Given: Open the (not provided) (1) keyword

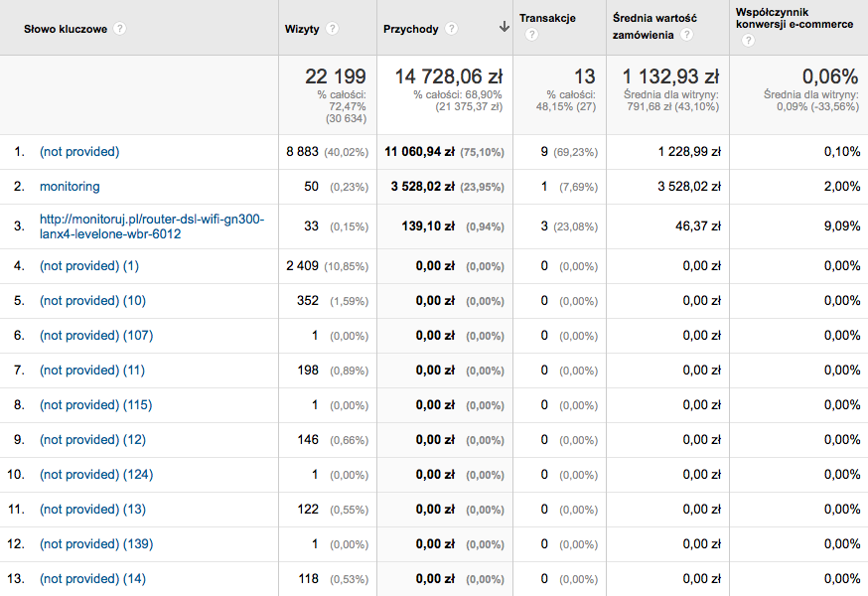Looking at the screenshot, I should coord(89,266).
